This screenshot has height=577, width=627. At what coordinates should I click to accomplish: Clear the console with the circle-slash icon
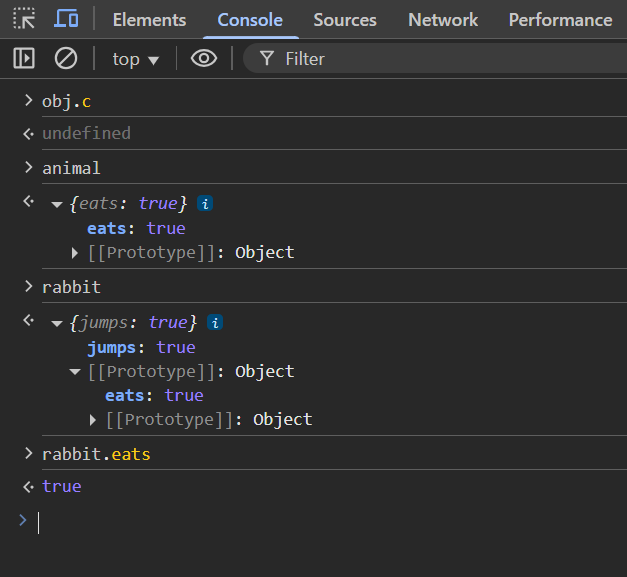click(x=66, y=58)
